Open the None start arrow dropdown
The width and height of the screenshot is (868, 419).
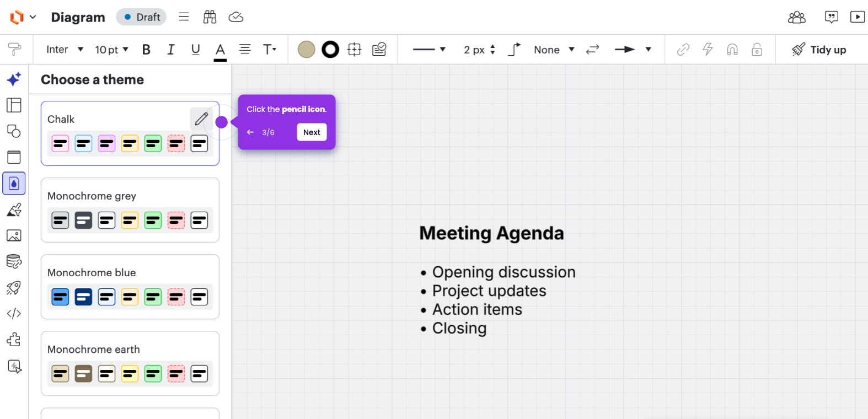pos(554,50)
